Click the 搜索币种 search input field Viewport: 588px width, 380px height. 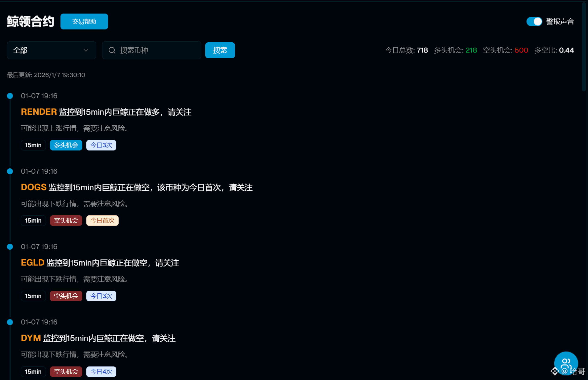(x=155, y=50)
